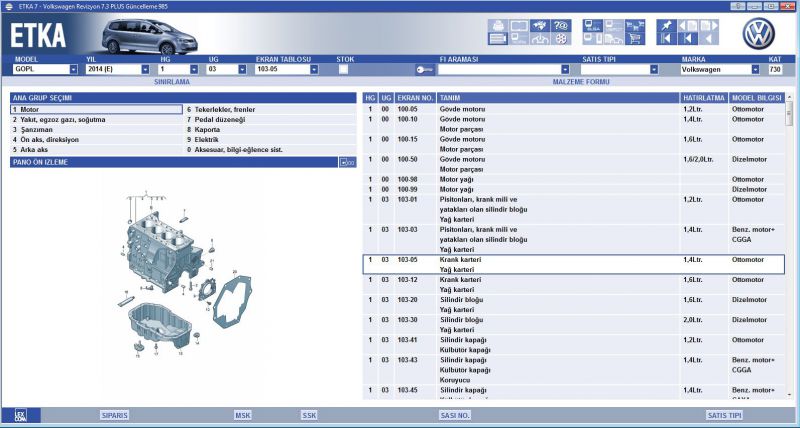Image resolution: width=800 pixels, height=428 pixels.
Task: Select row 100-98 Motor yağı Ottomotor
Action: (x=573, y=179)
